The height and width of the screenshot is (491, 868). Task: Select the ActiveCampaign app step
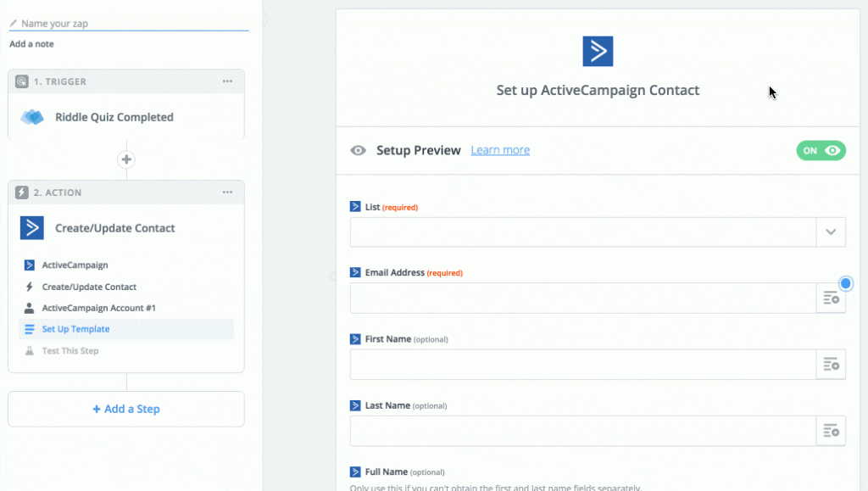pos(75,265)
